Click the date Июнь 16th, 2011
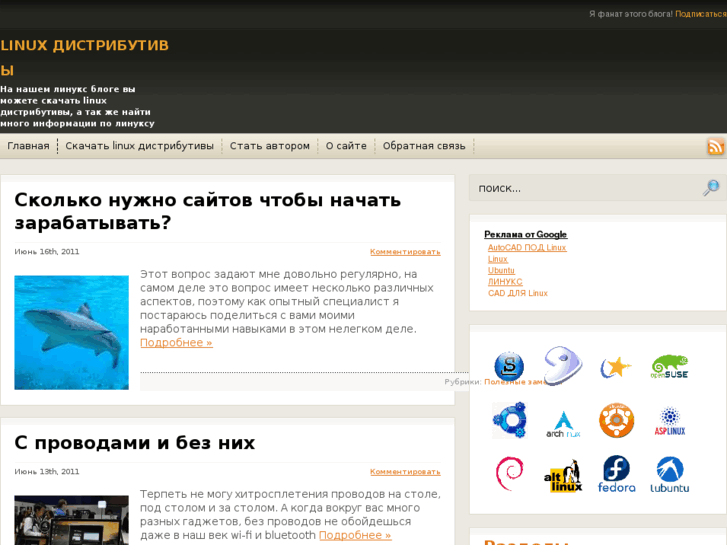The width and height of the screenshot is (727, 545). (47, 252)
